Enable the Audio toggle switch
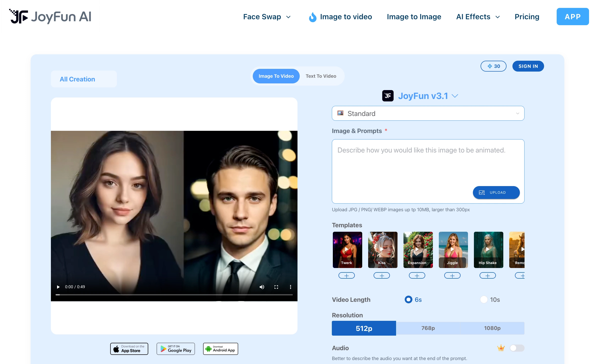This screenshot has height=364, width=614. tap(517, 348)
